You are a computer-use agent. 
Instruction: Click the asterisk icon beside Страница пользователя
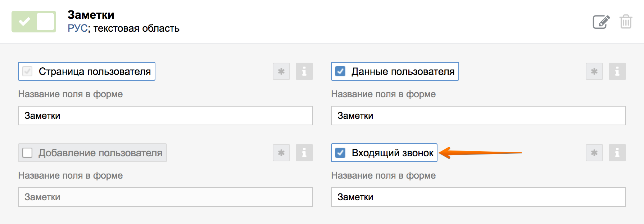pyautogui.click(x=281, y=71)
